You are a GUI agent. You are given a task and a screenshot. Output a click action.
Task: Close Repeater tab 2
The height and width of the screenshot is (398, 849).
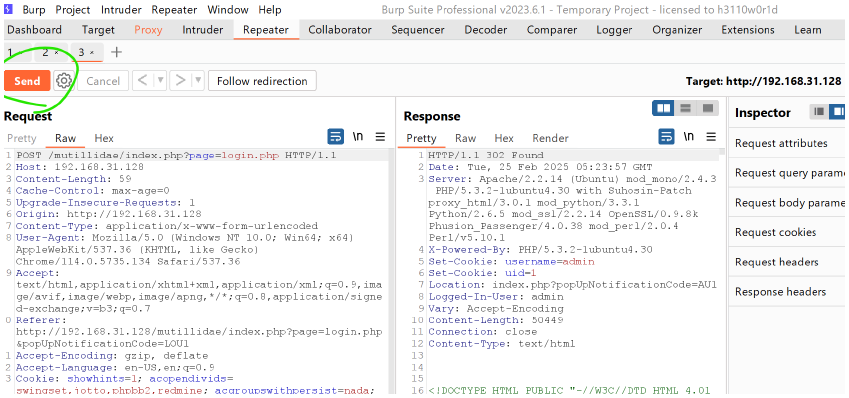coord(56,53)
